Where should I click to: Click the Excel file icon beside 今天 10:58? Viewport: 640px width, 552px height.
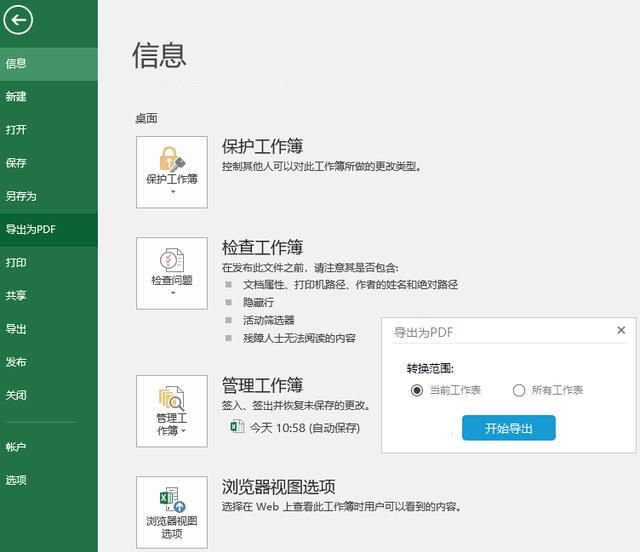click(x=237, y=427)
